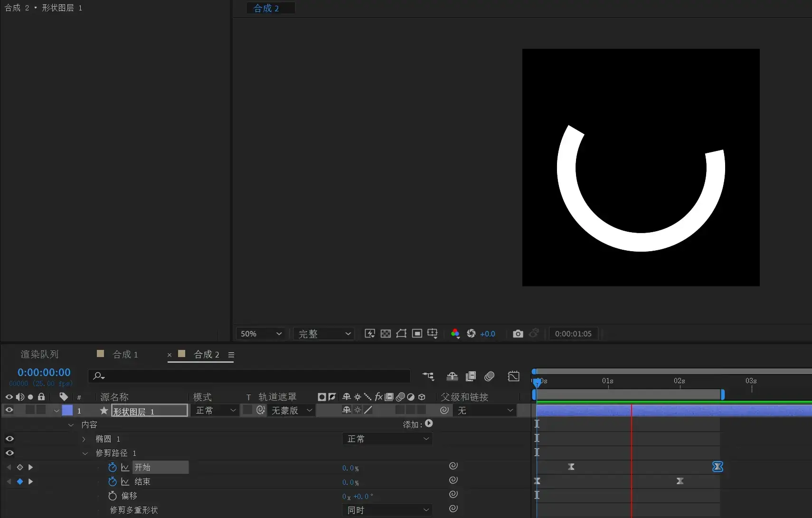The image size is (812, 518).
Task: Toggle the shy switch on layer 1
Action: [347, 410]
